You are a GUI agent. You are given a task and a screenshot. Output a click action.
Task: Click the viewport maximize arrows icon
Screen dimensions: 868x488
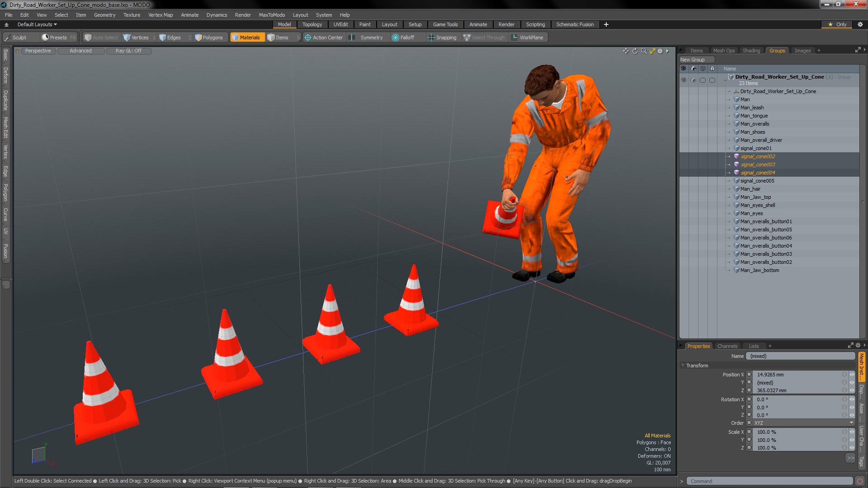(x=652, y=51)
